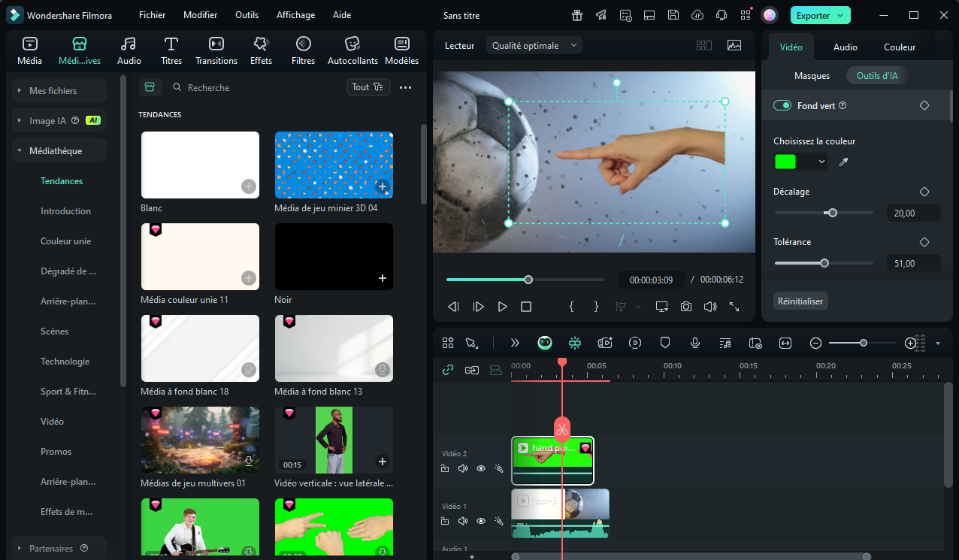
Task: Switch to the Transitions tab
Action: click(216, 50)
